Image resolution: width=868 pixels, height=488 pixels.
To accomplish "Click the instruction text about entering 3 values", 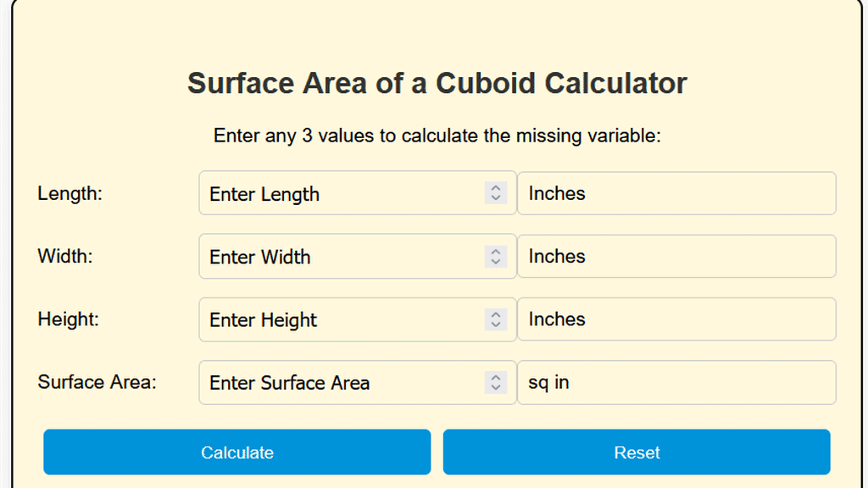I will pos(437,136).
